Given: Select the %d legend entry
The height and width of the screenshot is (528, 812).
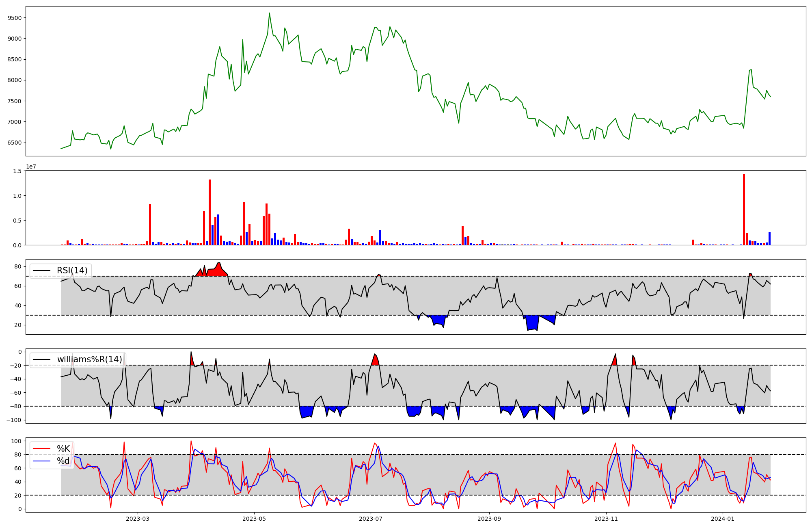Looking at the screenshot, I should pos(63,461).
